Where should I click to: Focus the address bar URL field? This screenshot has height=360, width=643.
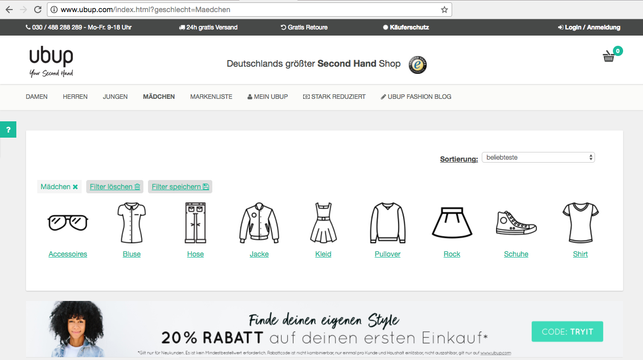249,9
